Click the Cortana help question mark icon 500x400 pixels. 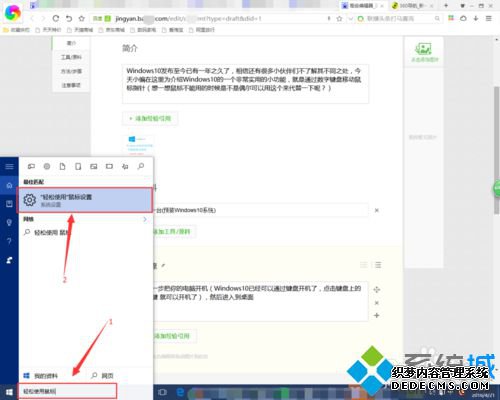[9, 241]
